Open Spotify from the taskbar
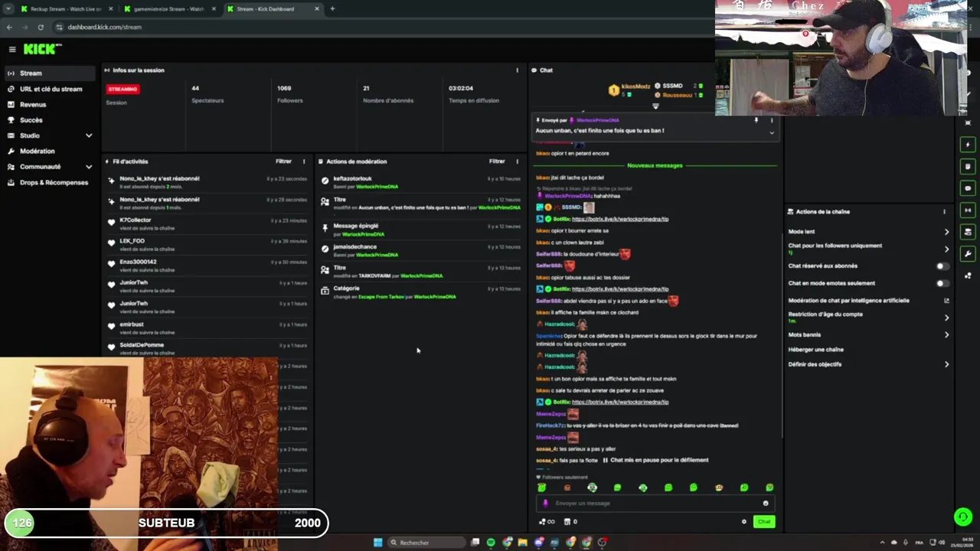 tap(491, 543)
